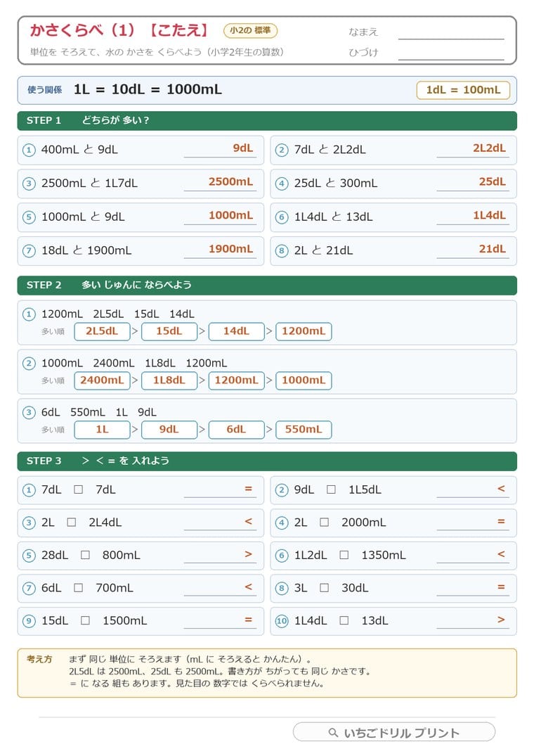
Task: Click the いちごドリル プリント search field
Action: click(x=394, y=732)
